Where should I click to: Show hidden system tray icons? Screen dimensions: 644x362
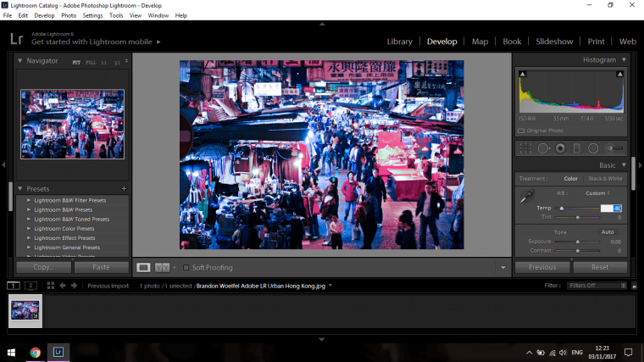point(529,353)
